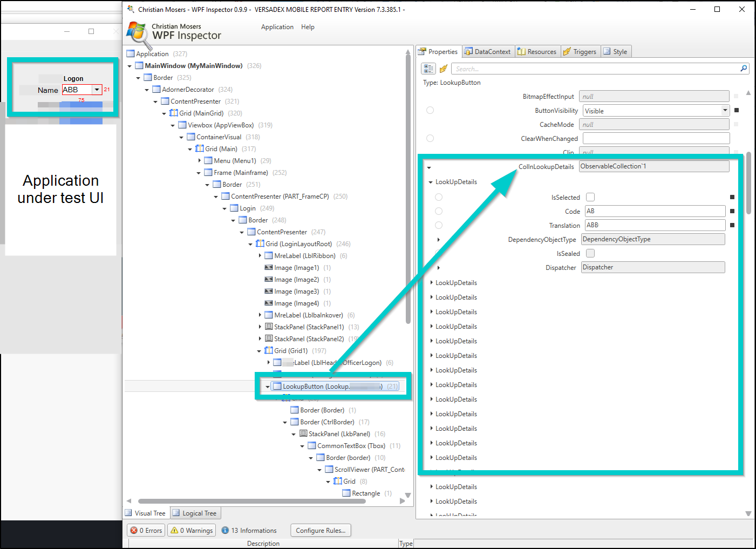
Task: Open the Help menu
Action: tap(308, 27)
